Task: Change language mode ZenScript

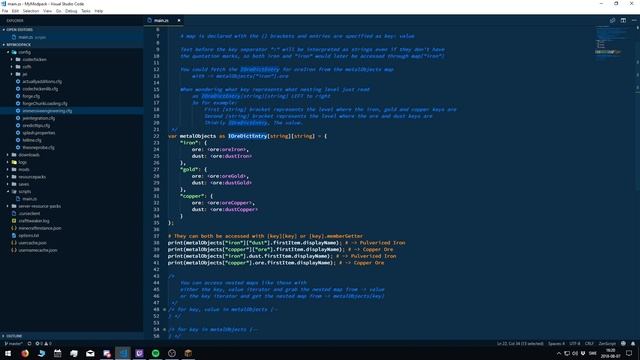Action: click(x=607, y=344)
